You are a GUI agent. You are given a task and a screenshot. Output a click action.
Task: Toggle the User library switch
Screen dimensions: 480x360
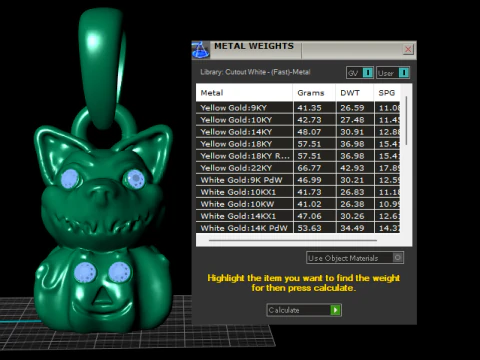click(x=393, y=73)
